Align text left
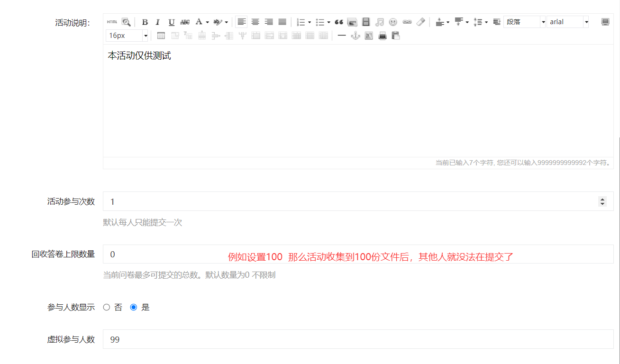This screenshot has height=364, width=620. (241, 22)
